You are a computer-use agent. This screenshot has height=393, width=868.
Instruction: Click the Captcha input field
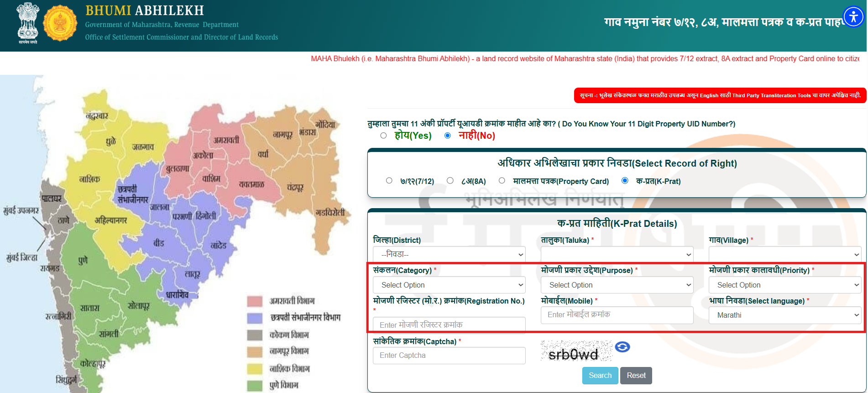point(449,356)
